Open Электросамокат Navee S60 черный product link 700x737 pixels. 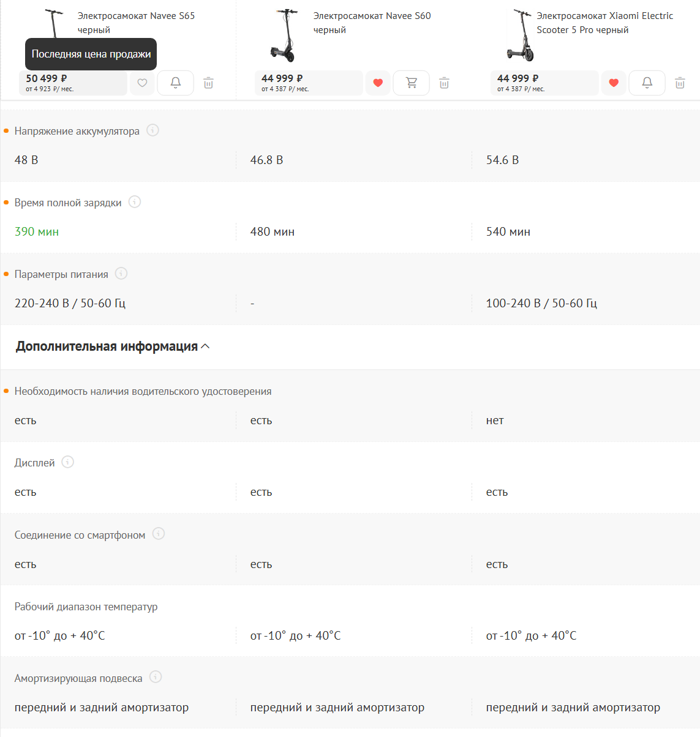tap(372, 23)
